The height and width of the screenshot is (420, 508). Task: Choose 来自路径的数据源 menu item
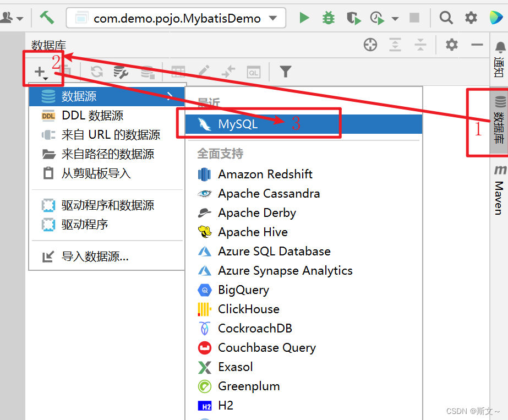pos(107,154)
